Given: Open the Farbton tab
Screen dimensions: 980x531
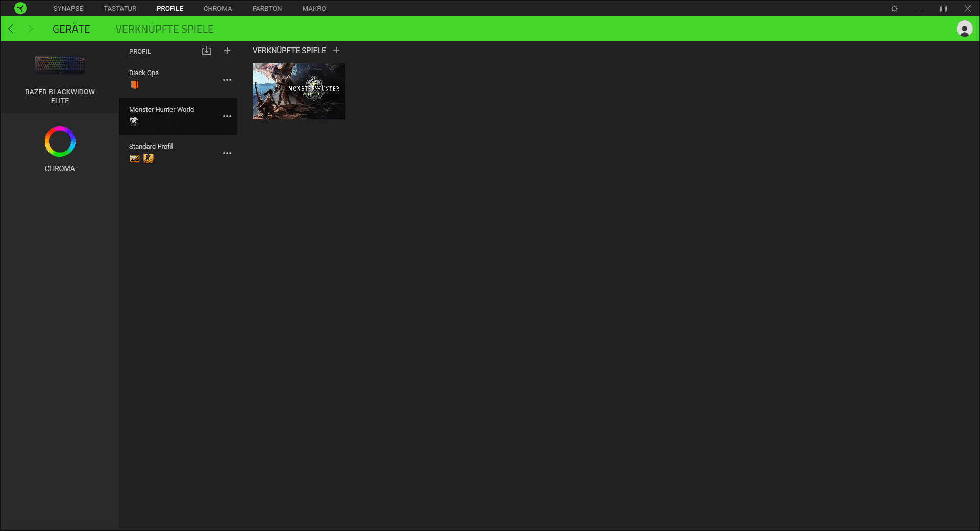Looking at the screenshot, I should (x=267, y=9).
